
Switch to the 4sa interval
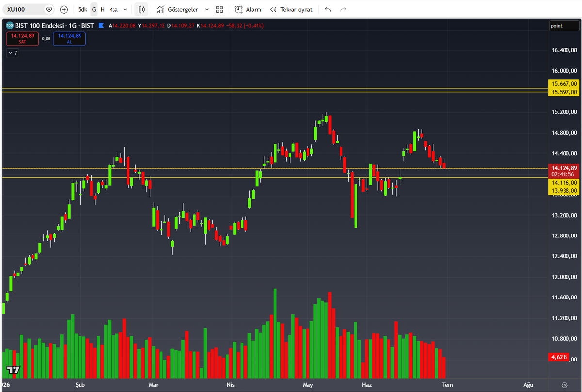tap(113, 9)
